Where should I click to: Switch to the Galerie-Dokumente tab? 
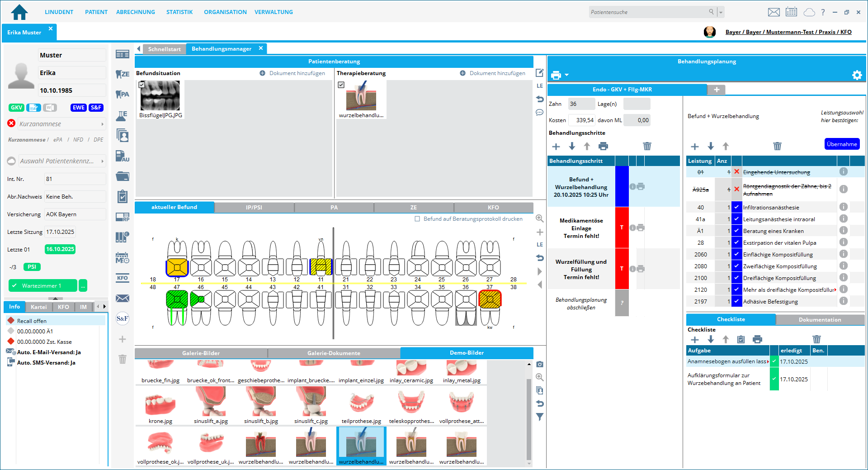[334, 353]
